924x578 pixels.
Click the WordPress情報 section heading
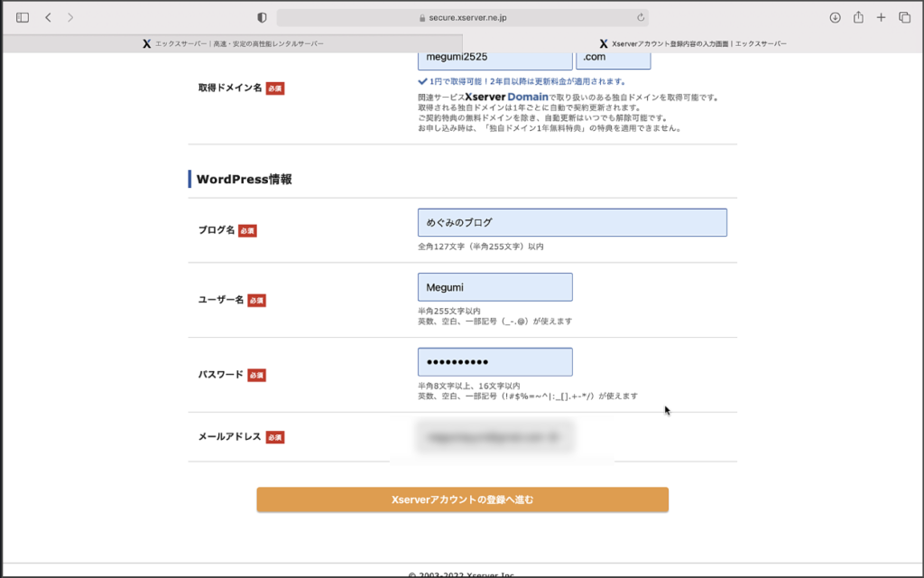(x=244, y=180)
